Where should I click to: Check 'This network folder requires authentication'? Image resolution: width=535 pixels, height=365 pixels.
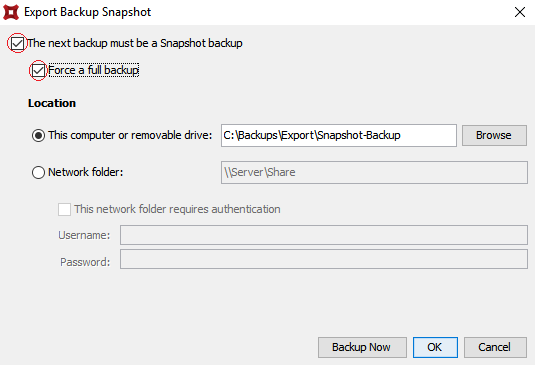click(x=64, y=209)
